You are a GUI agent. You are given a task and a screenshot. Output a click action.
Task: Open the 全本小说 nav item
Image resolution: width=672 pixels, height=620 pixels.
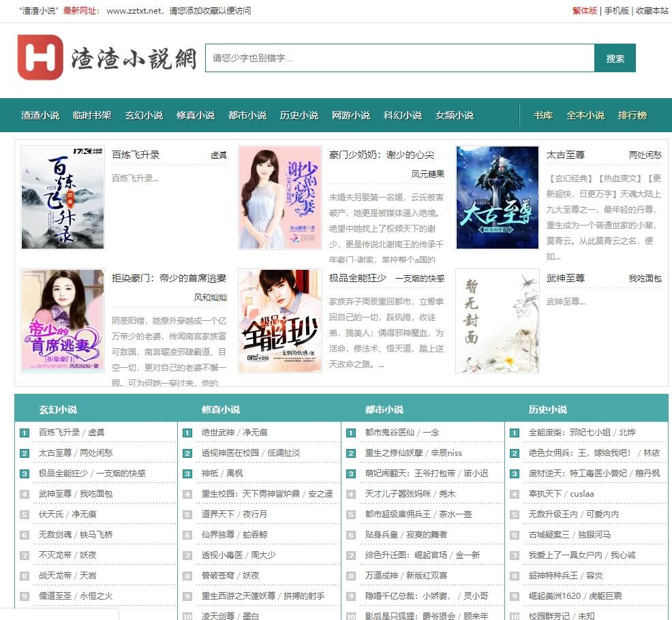point(585,115)
